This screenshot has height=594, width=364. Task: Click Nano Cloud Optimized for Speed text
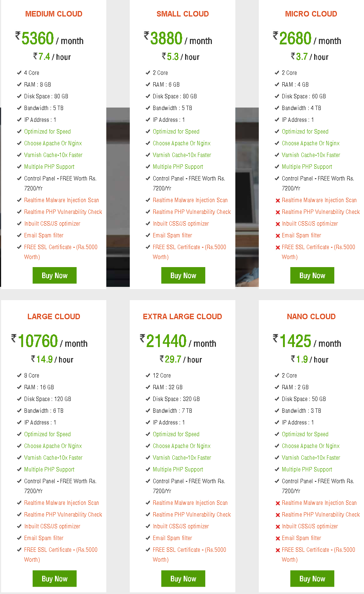coord(305,434)
